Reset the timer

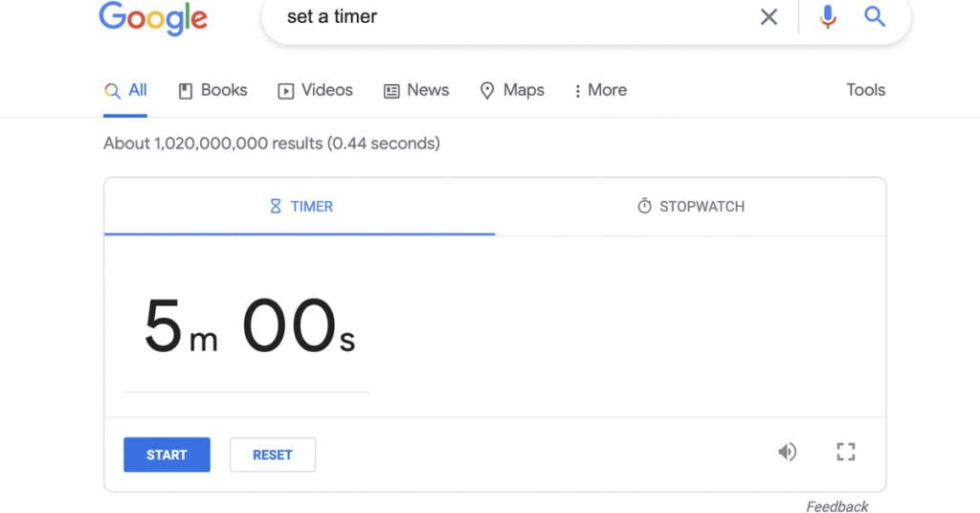[x=272, y=455]
